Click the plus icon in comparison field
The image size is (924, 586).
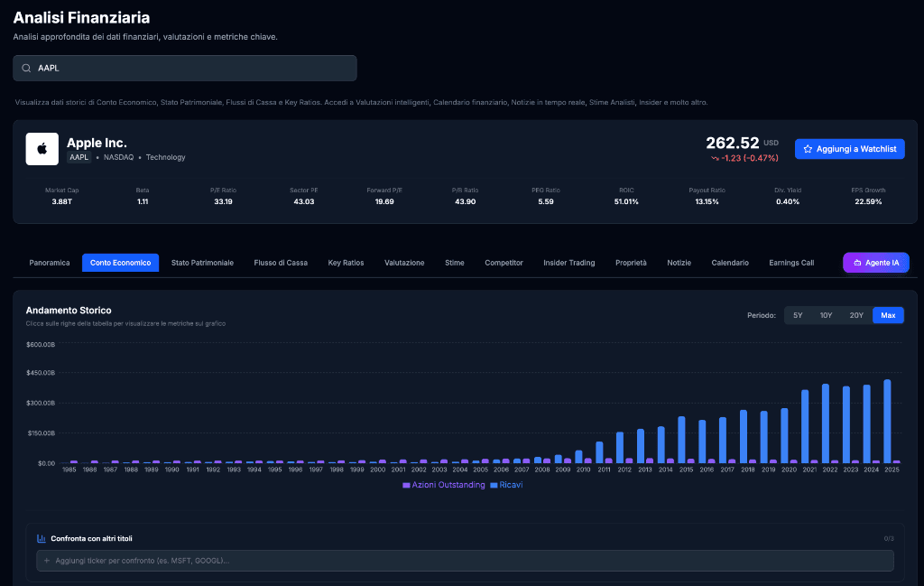click(x=47, y=561)
